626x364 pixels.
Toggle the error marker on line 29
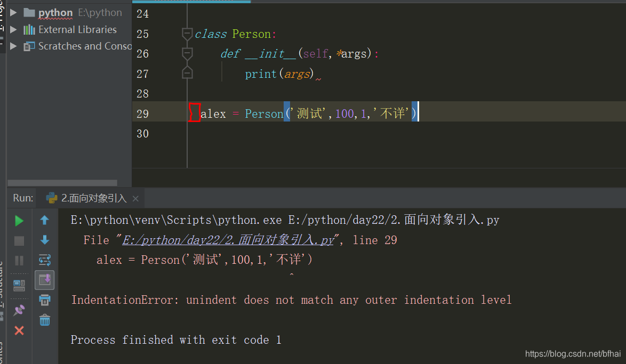(x=195, y=112)
